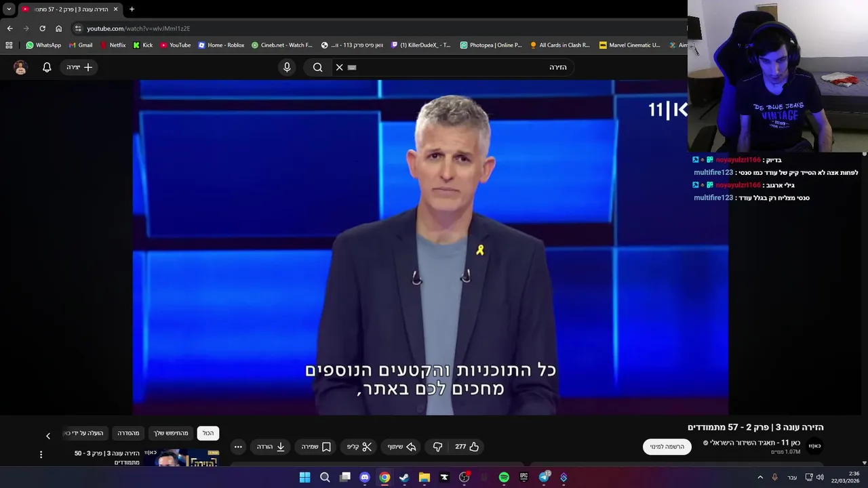The image size is (868, 488).
Task: Reload the YouTube page
Action: pyautogui.click(x=42, y=28)
